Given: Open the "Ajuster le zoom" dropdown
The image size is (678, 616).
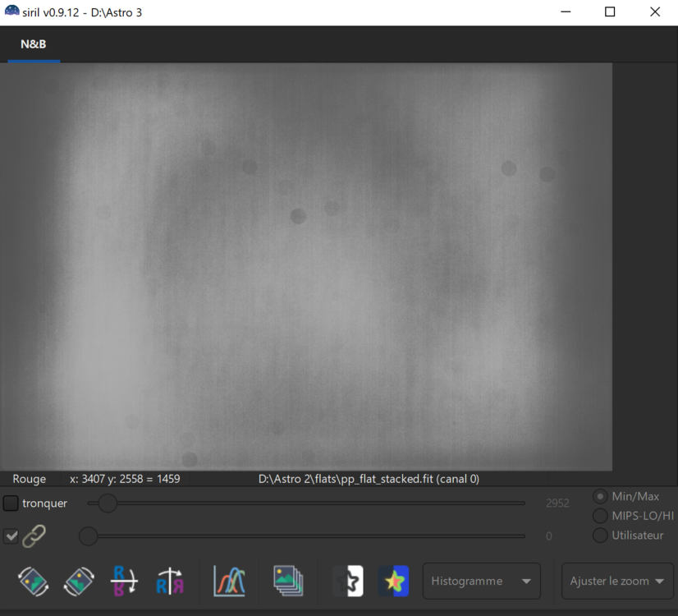Looking at the screenshot, I should click(617, 581).
